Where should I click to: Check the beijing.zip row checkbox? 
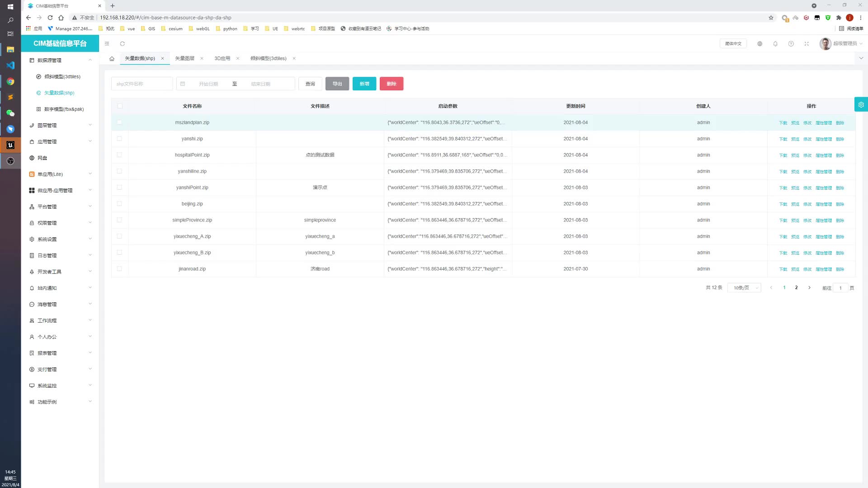[x=119, y=203]
